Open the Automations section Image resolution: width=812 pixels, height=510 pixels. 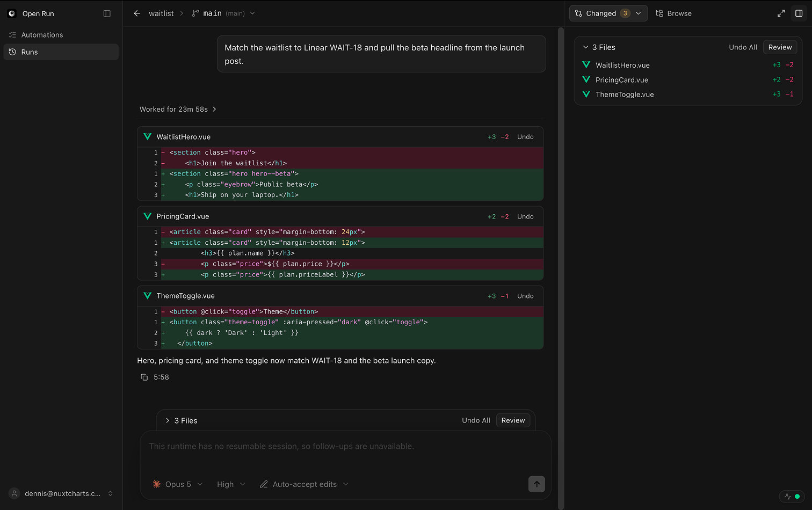click(x=61, y=35)
